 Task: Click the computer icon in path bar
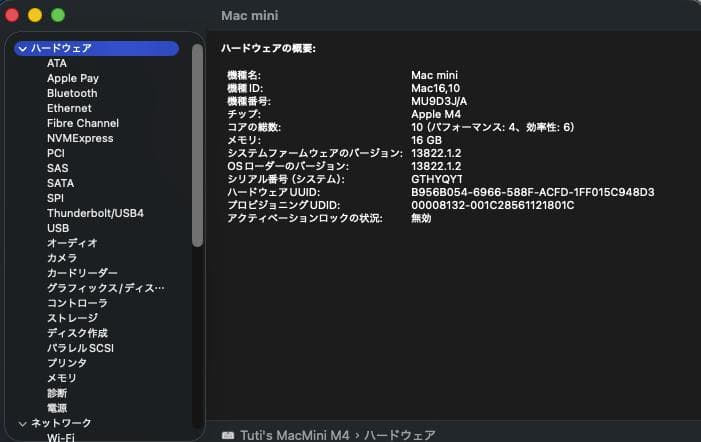pyautogui.click(x=228, y=435)
